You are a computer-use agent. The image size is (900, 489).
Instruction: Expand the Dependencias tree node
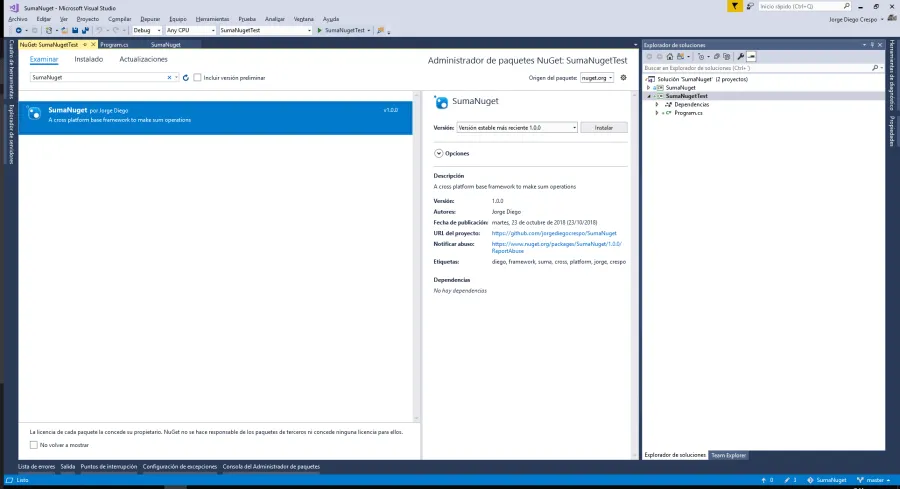point(657,104)
